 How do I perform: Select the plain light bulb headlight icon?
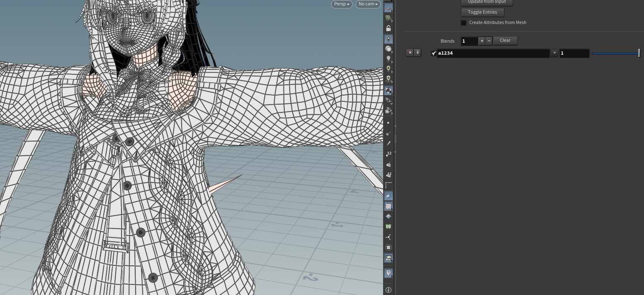(388, 59)
